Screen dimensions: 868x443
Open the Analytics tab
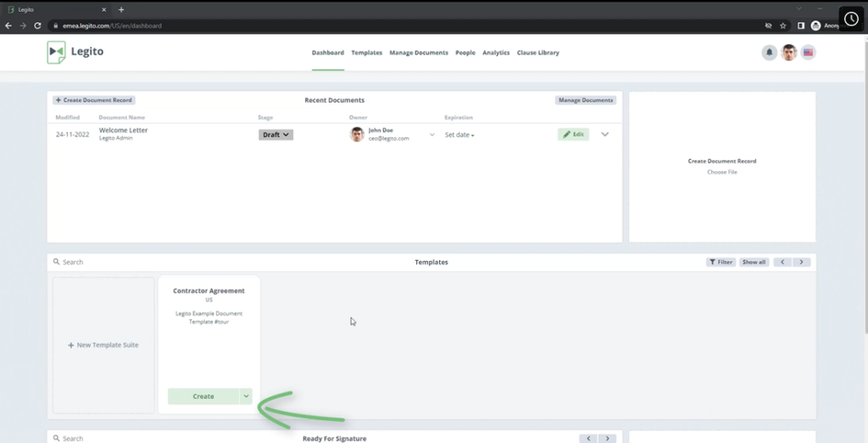point(496,53)
